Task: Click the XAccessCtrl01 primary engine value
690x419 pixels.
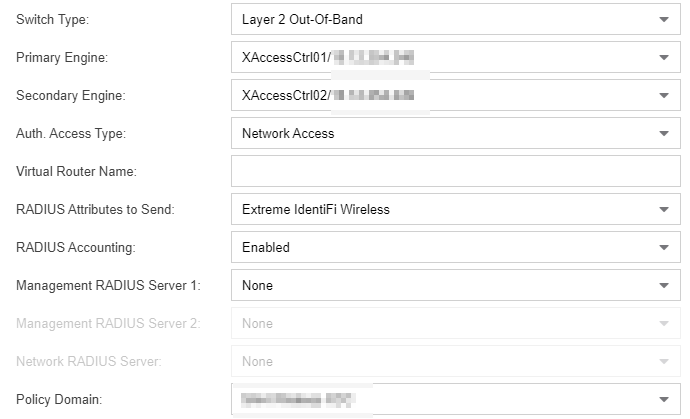Action: [x=286, y=57]
